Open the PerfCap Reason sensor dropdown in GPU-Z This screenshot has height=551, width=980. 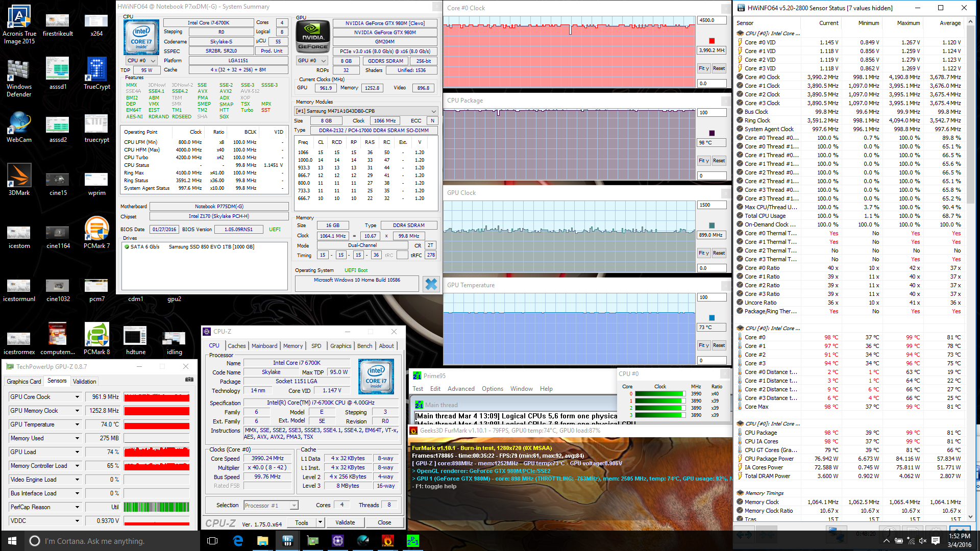point(78,507)
